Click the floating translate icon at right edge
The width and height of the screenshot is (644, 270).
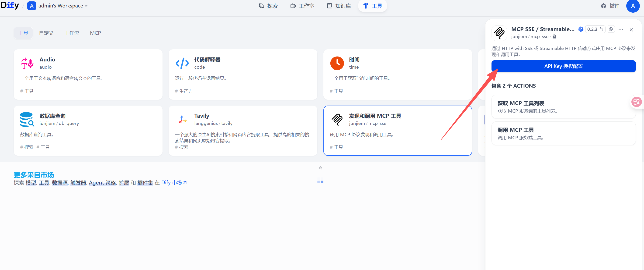(636, 102)
